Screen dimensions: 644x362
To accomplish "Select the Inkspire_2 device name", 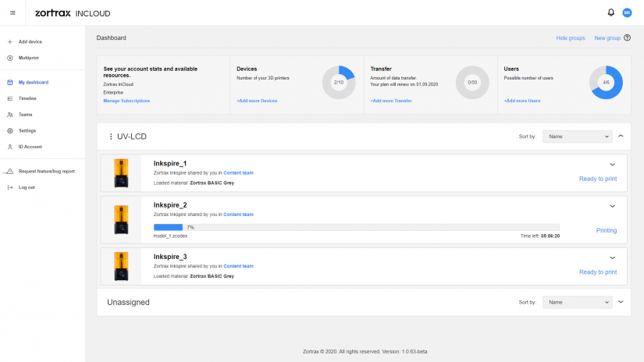I will click(170, 205).
